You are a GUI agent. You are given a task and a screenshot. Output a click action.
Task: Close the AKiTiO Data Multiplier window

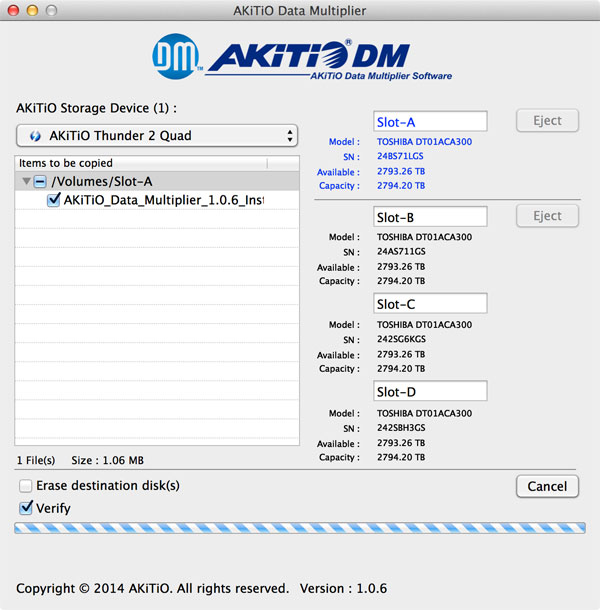[x=13, y=10]
